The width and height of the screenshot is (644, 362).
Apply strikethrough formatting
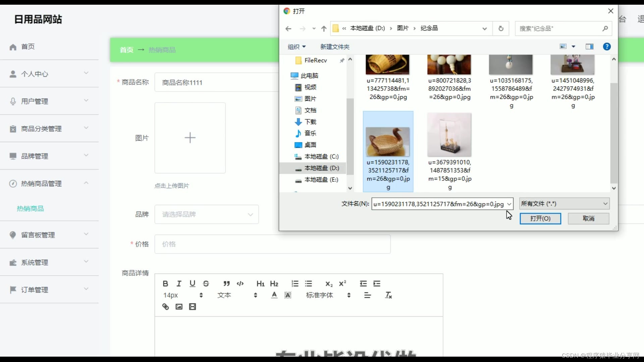point(206,284)
